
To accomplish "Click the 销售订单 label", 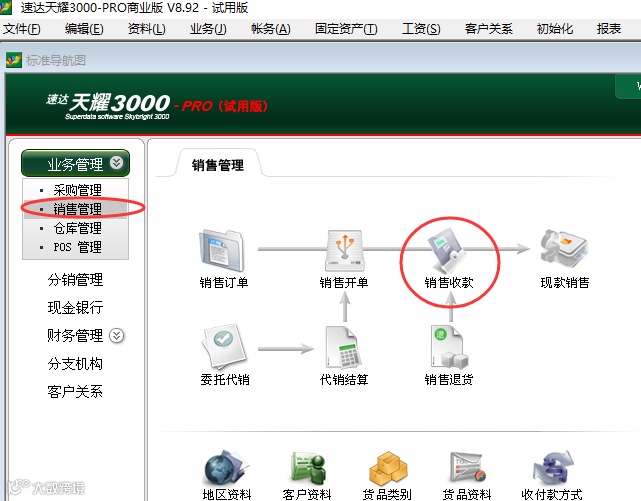I will (224, 282).
